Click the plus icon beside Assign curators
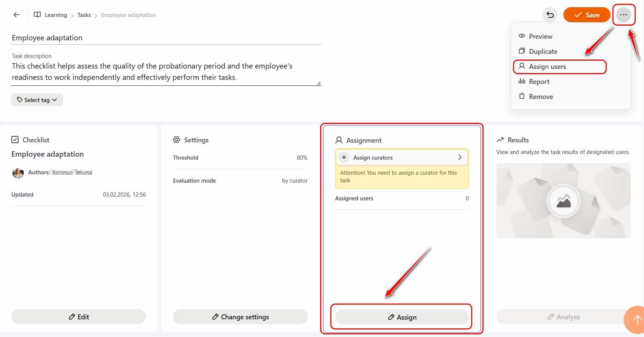The width and height of the screenshot is (644, 337). coord(344,157)
